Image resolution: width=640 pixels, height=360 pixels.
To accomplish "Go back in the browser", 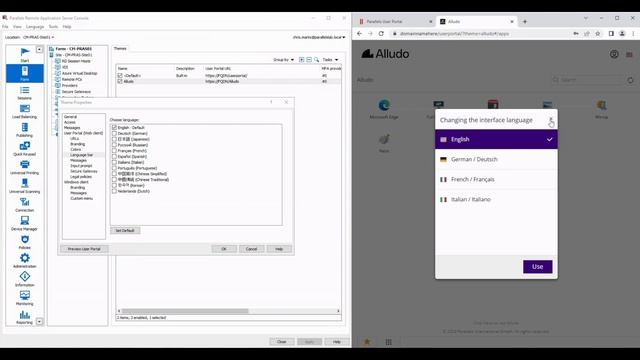I will pos(359,33).
